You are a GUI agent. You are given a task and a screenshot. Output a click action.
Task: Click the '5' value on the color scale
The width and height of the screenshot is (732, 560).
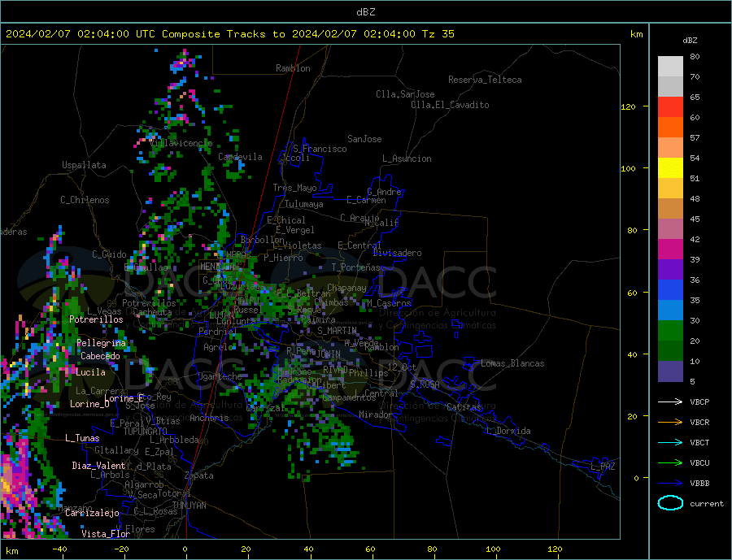pos(692,381)
